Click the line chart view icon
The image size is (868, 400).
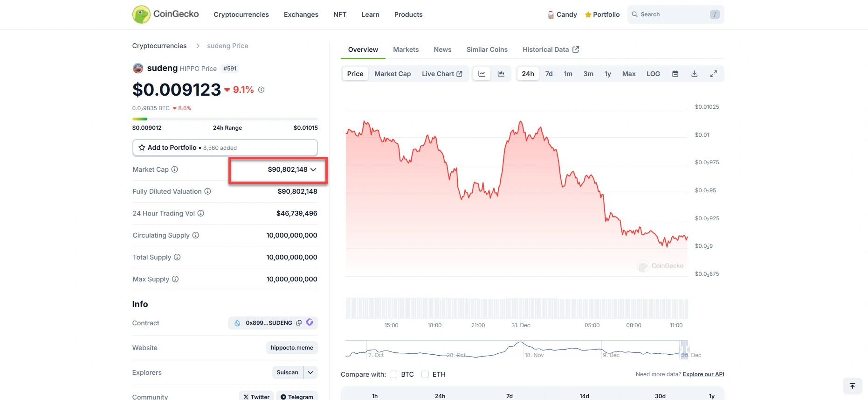[482, 74]
